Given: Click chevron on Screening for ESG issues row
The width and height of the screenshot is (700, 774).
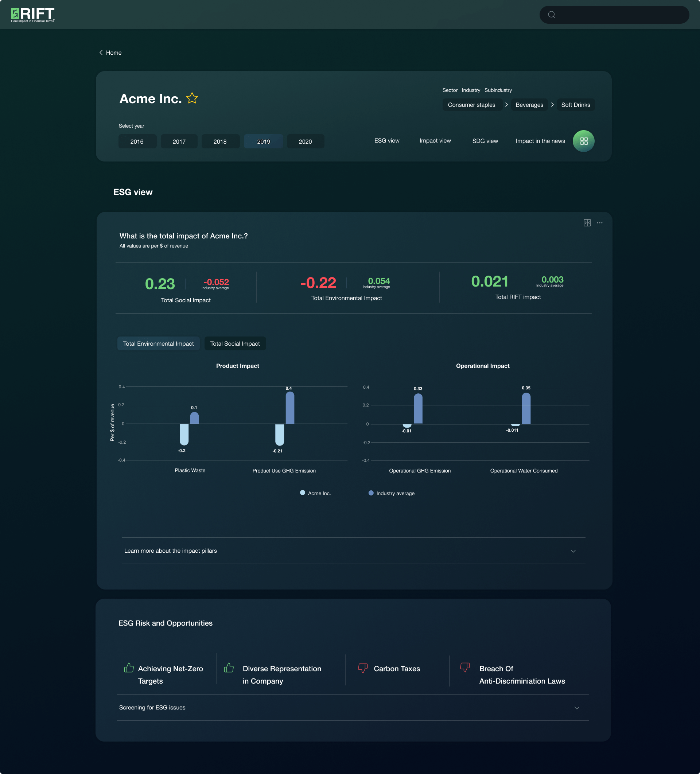Looking at the screenshot, I should coord(577,708).
